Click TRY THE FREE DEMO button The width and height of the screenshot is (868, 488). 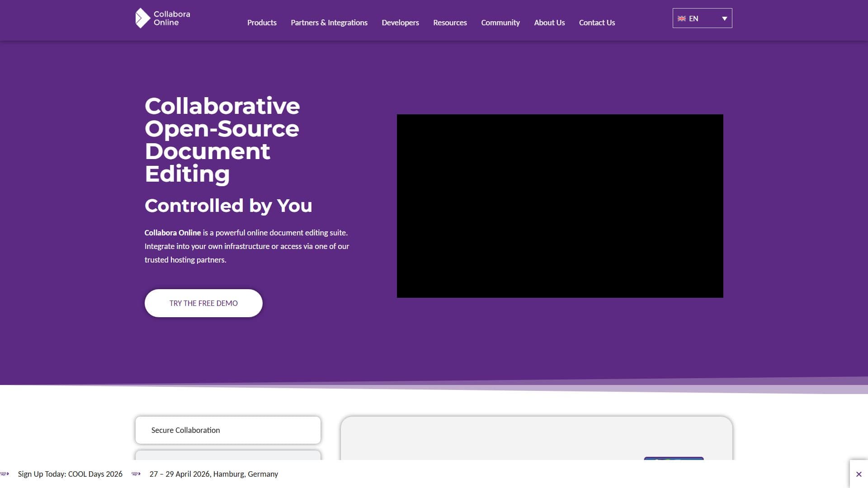click(203, 303)
